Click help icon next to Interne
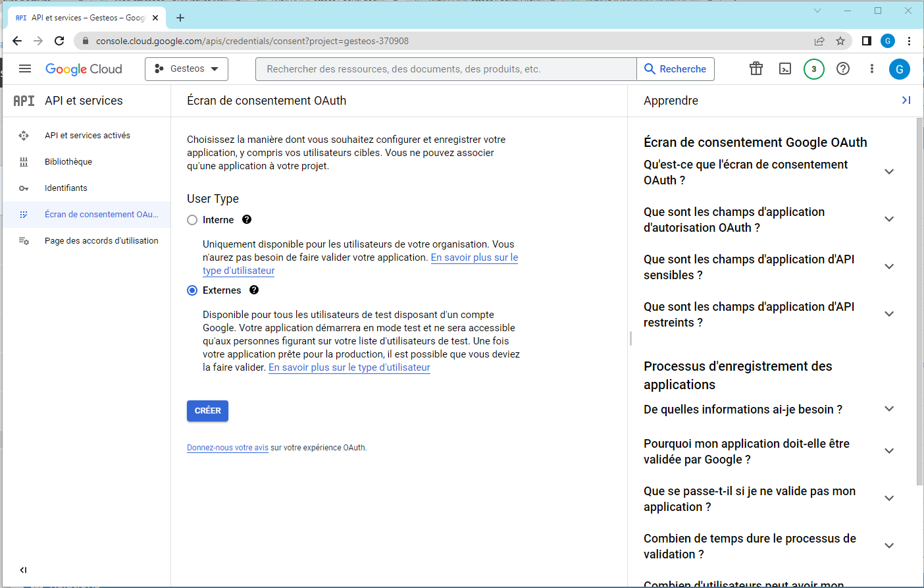 tap(247, 220)
